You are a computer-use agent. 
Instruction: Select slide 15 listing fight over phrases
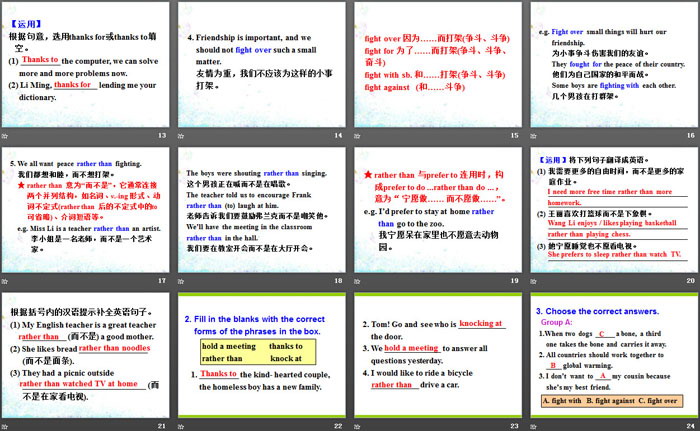(x=438, y=64)
